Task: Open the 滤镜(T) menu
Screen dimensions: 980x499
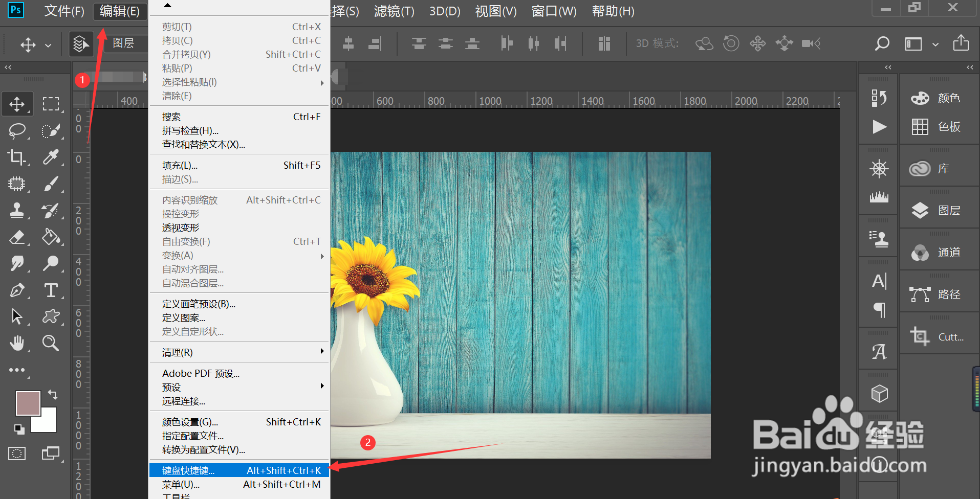Action: [394, 11]
